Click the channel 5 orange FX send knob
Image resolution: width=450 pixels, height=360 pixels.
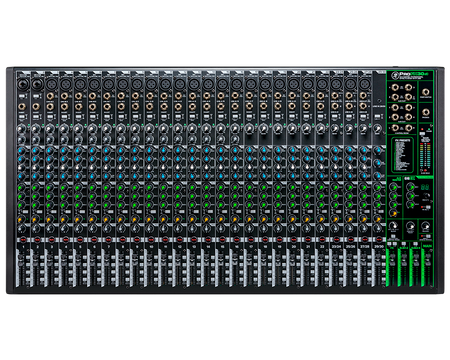click(x=78, y=219)
